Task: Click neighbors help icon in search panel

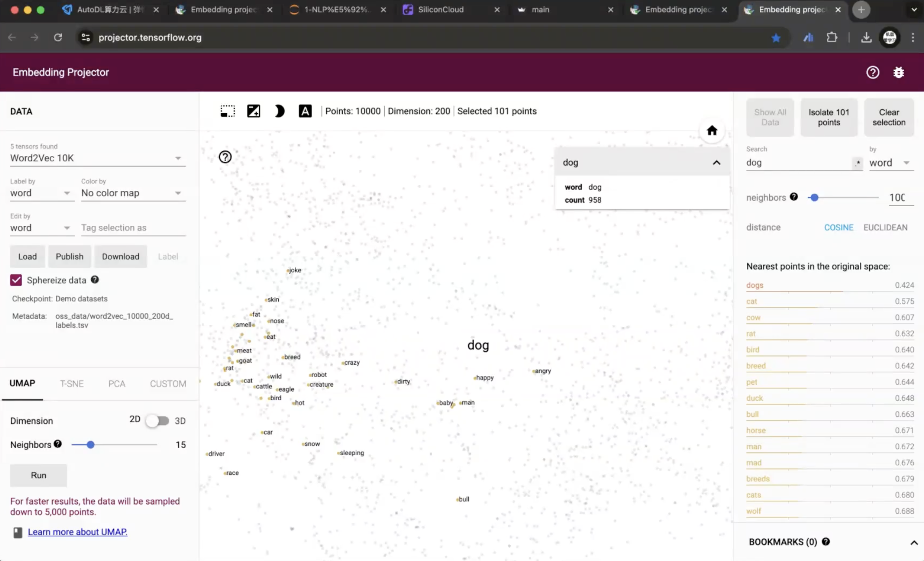Action: 793,197
